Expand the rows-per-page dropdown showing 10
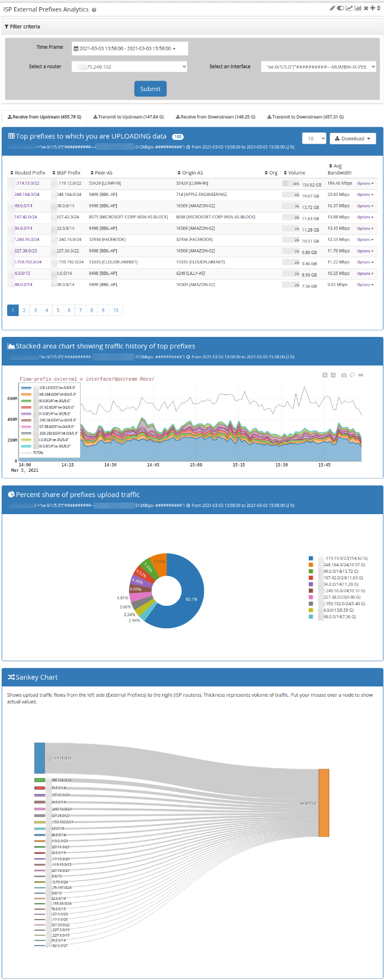The height and width of the screenshot is (980, 384). tap(314, 139)
